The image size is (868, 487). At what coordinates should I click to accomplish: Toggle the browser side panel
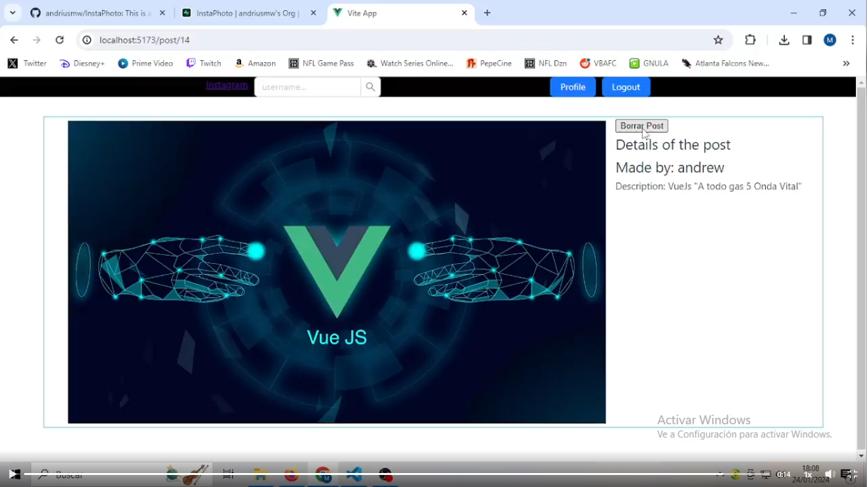tap(807, 40)
